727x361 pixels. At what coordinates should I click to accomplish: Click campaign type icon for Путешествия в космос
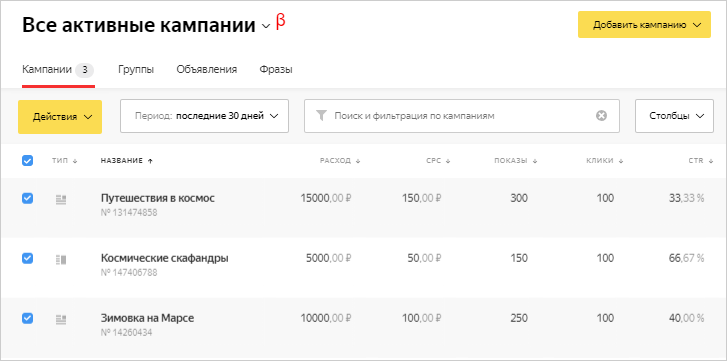(61, 200)
